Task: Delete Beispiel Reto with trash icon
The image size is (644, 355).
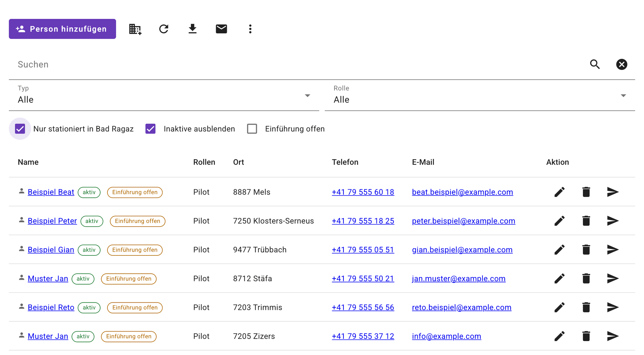Action: click(586, 307)
